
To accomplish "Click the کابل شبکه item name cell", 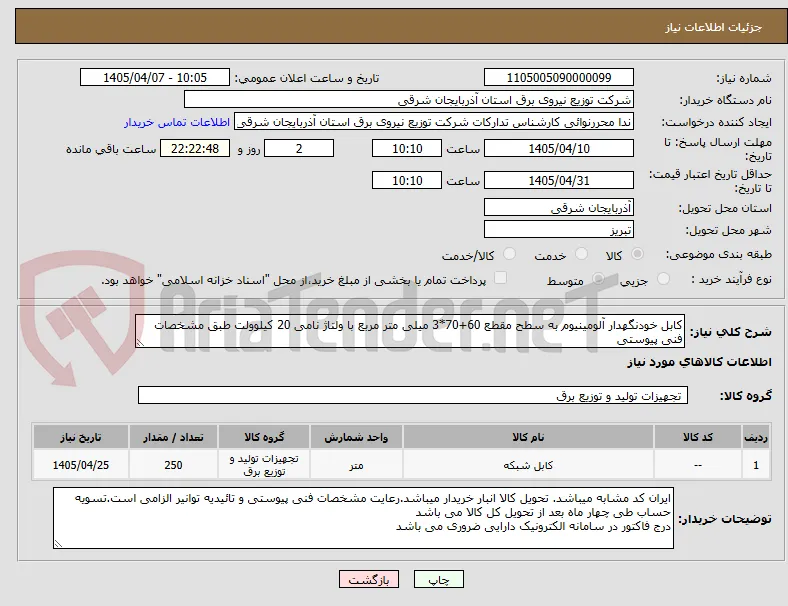I will coord(528,465).
